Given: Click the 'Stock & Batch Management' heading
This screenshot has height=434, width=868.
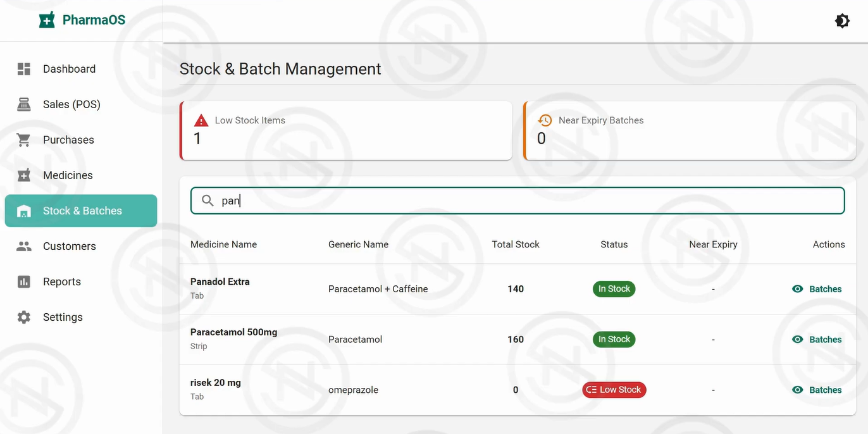Looking at the screenshot, I should coord(280,69).
